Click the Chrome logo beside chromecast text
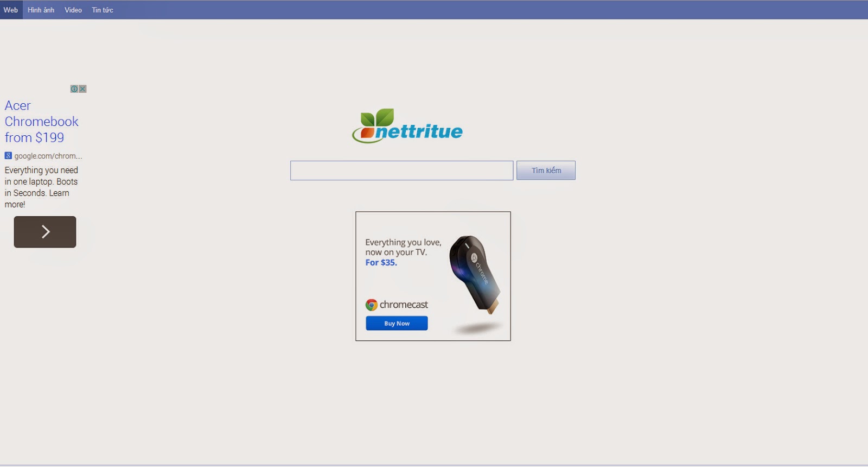This screenshot has height=467, width=868. [x=372, y=305]
